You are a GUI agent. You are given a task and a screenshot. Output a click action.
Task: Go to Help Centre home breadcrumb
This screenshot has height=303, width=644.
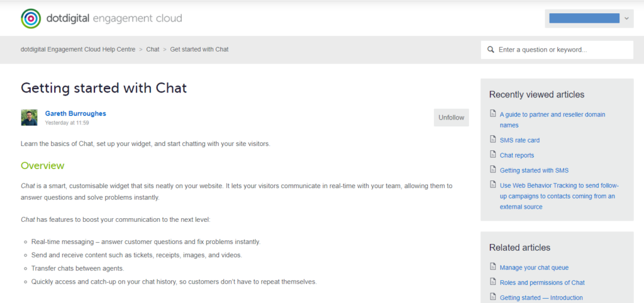coord(77,49)
